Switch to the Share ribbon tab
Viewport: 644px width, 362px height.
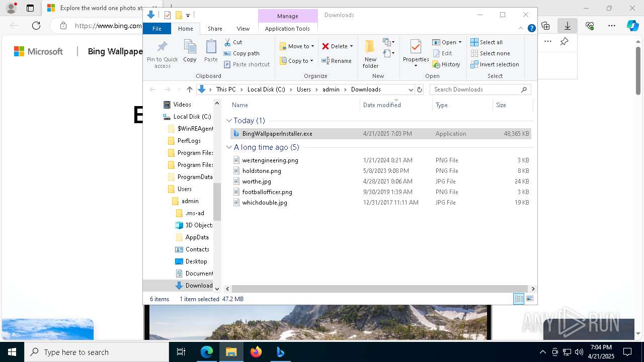click(215, 29)
